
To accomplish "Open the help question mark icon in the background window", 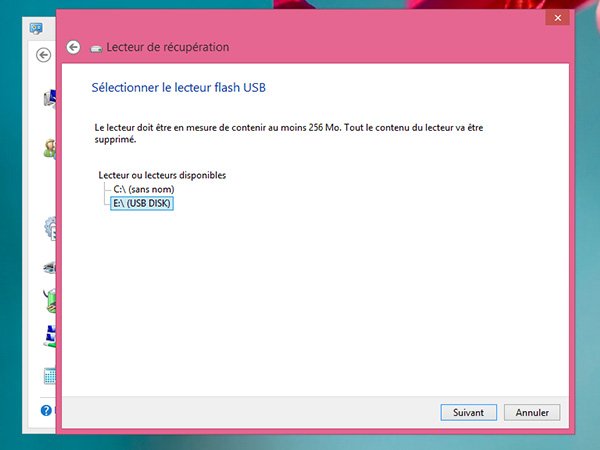I will point(46,411).
